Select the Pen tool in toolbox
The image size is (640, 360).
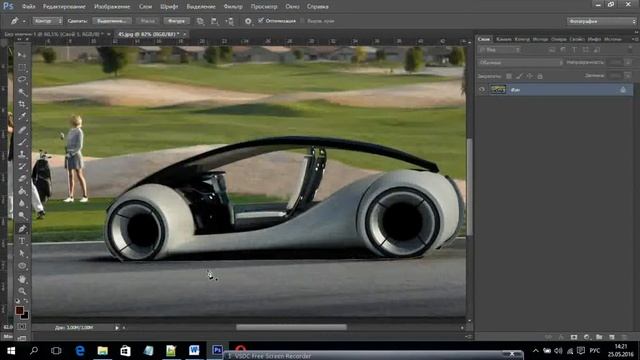tap(22, 229)
